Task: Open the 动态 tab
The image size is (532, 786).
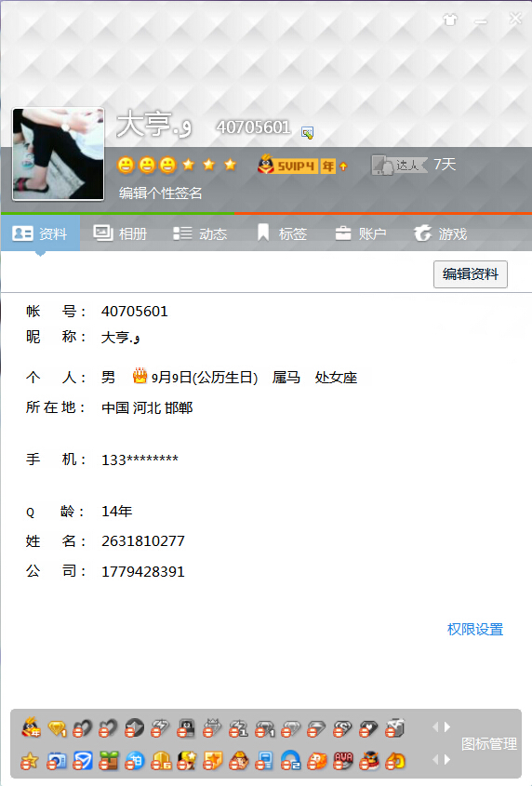Action: pyautogui.click(x=200, y=233)
